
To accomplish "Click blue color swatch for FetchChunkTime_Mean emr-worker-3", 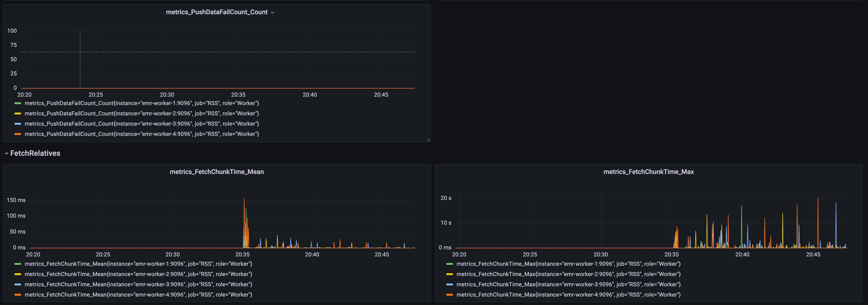I will [18, 284].
